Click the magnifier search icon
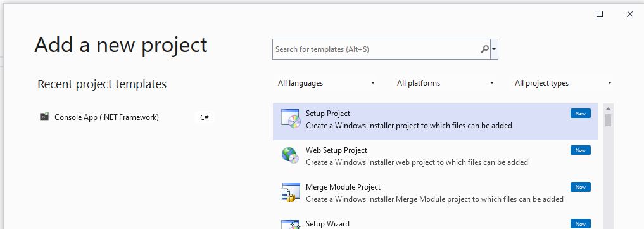This screenshot has height=229, width=644. [x=484, y=49]
